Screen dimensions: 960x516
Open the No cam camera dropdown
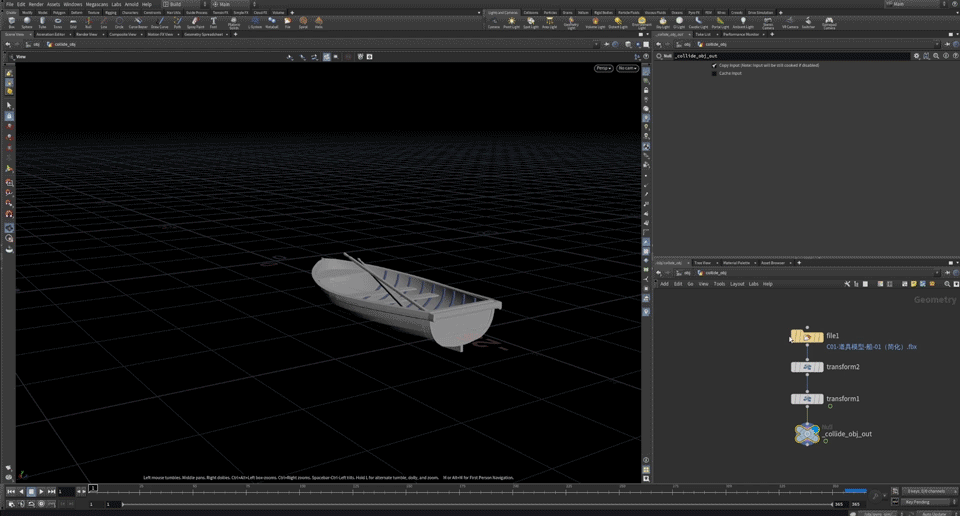click(627, 68)
